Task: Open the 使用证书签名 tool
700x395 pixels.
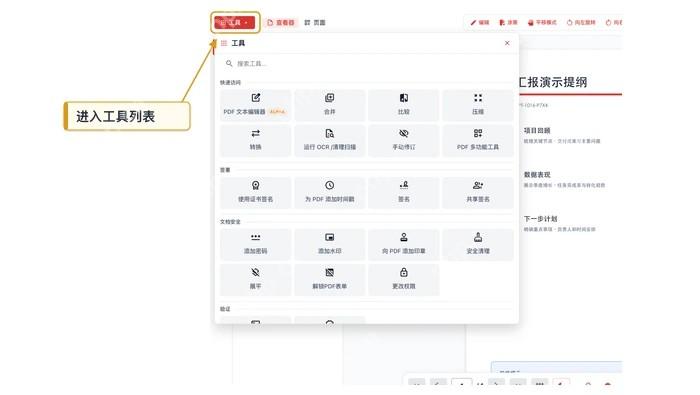Action: point(255,192)
